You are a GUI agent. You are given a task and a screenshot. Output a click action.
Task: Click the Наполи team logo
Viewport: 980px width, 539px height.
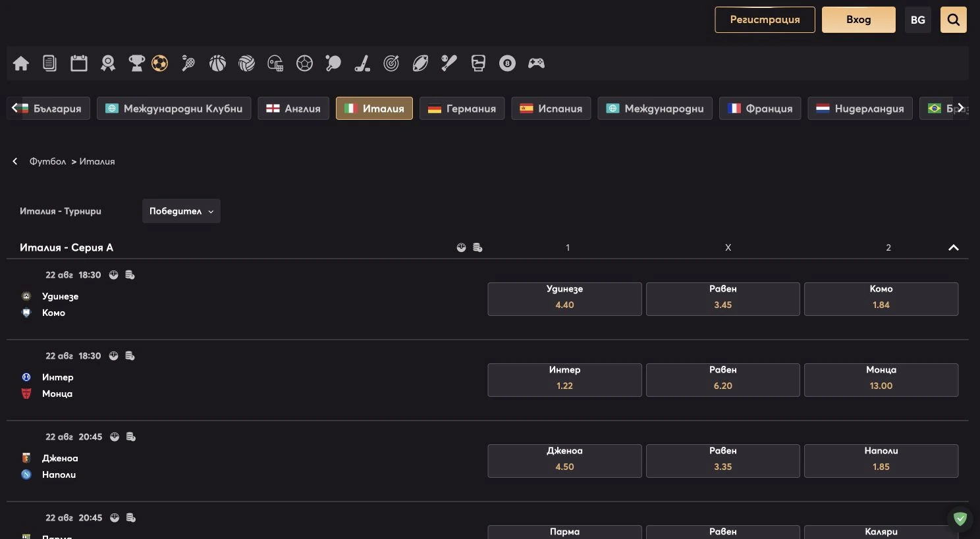point(26,475)
